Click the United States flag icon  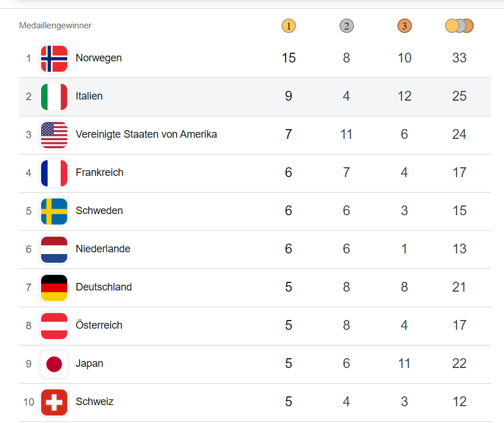[x=54, y=135]
